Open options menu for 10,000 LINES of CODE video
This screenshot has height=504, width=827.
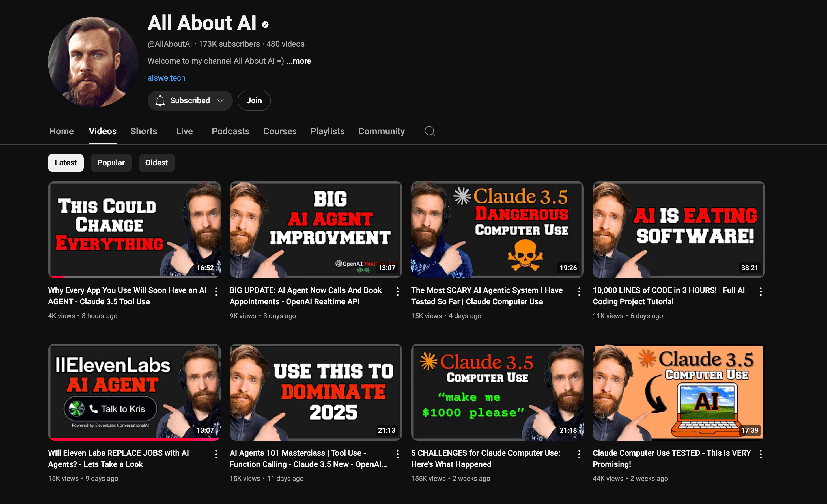[761, 292]
